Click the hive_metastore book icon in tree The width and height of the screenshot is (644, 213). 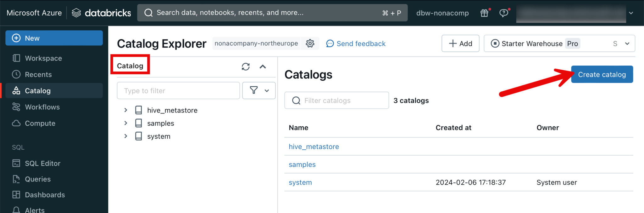point(138,110)
